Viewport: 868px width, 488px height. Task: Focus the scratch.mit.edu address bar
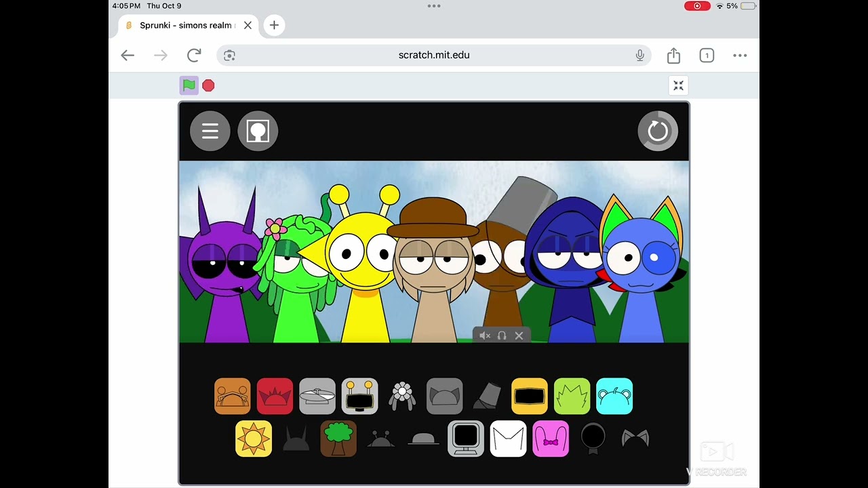(x=434, y=56)
